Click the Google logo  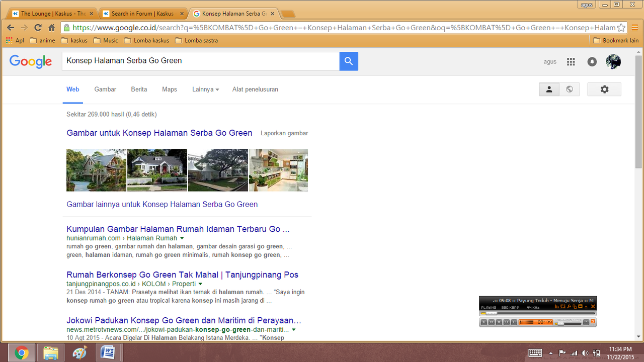pyautogui.click(x=31, y=61)
